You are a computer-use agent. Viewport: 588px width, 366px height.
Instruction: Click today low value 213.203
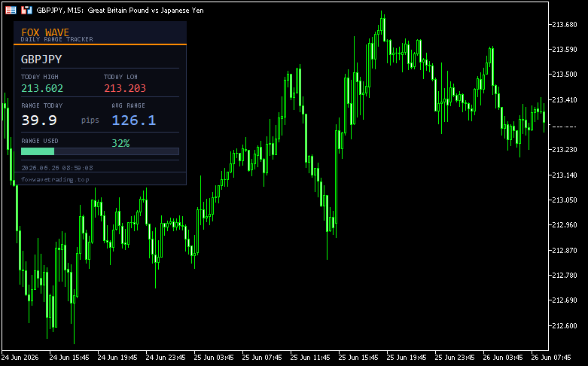click(125, 88)
